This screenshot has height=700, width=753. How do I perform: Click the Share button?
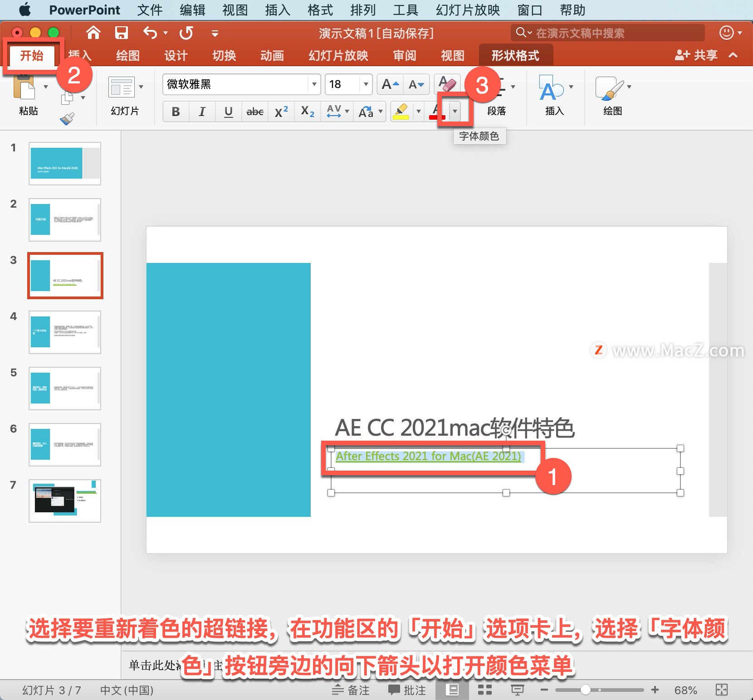pyautogui.click(x=696, y=55)
